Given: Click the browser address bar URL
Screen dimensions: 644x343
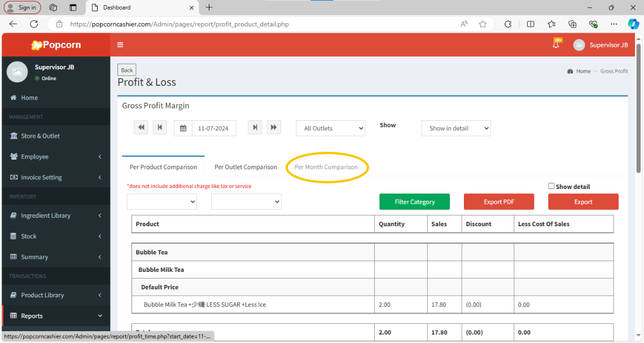Looking at the screenshot, I should click(x=179, y=24).
